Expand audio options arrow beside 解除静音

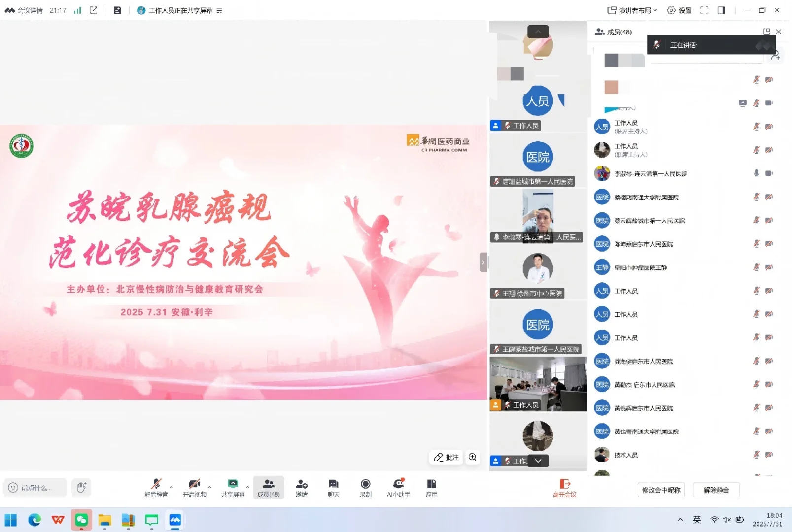click(171, 487)
